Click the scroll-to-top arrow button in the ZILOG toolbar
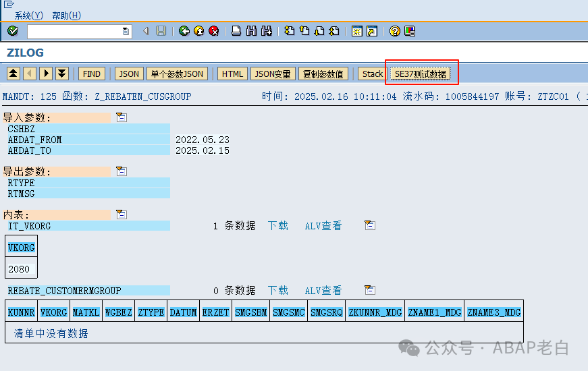Image resolution: width=588 pixels, height=371 pixels. [x=14, y=74]
